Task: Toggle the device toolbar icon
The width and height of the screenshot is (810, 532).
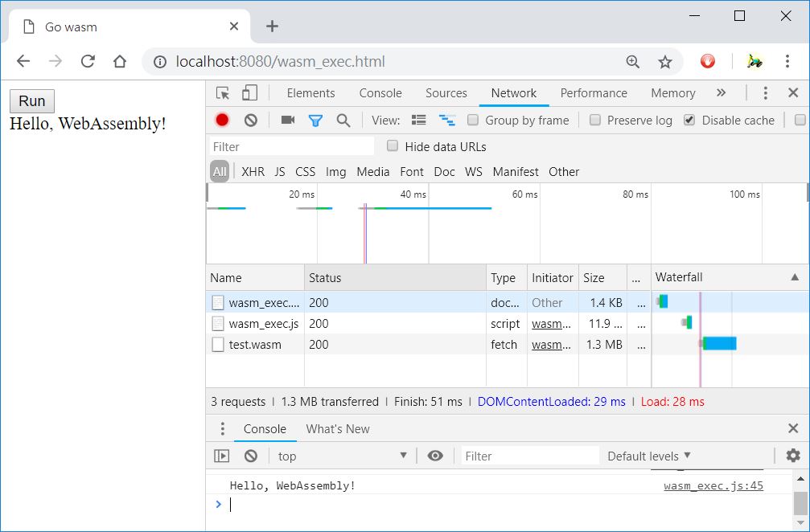Action: pyautogui.click(x=249, y=93)
